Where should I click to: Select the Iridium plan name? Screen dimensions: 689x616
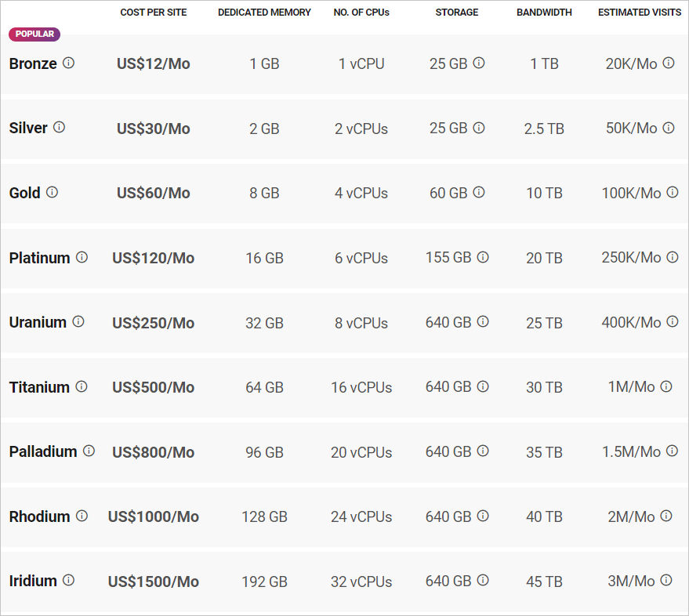pos(33,581)
